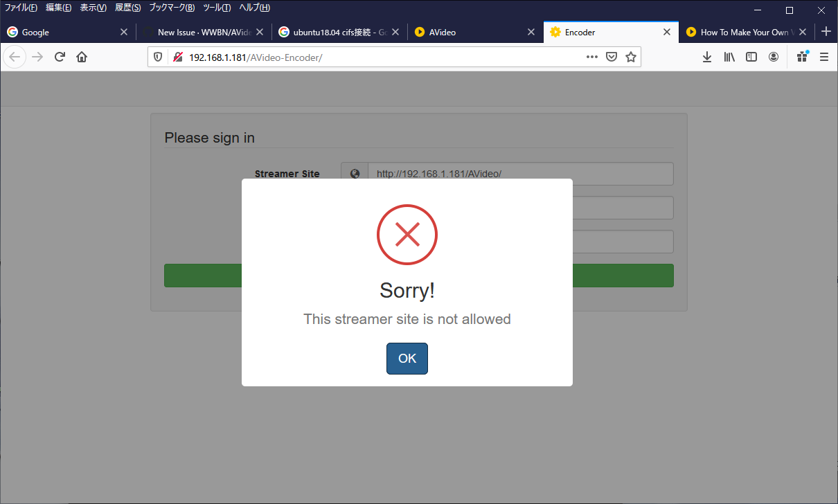Screen dimensions: 838x504
Task: Open Firefox account menu
Action: (774, 57)
